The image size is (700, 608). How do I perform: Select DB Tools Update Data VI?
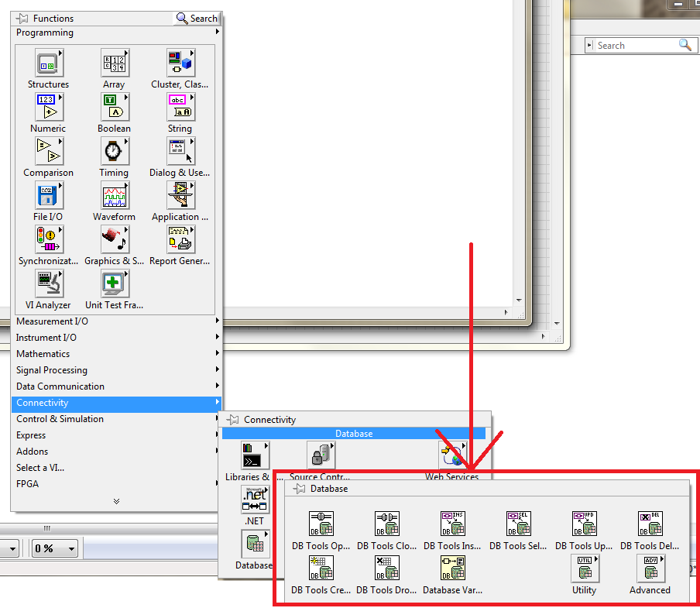pos(585,524)
